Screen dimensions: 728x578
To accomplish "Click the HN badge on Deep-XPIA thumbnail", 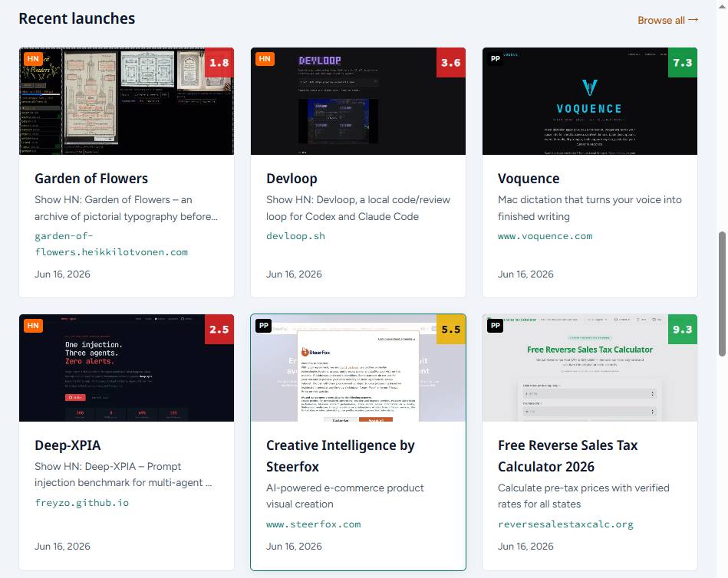I will 33,326.
